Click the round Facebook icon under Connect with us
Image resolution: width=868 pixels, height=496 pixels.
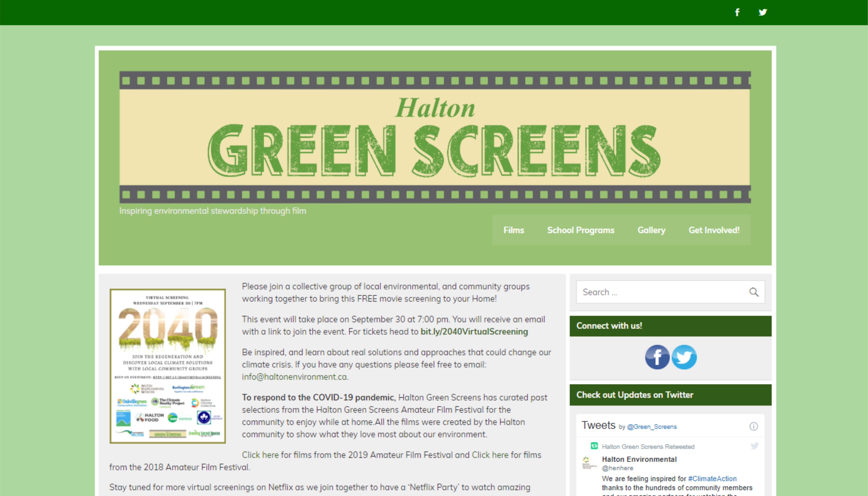(657, 357)
